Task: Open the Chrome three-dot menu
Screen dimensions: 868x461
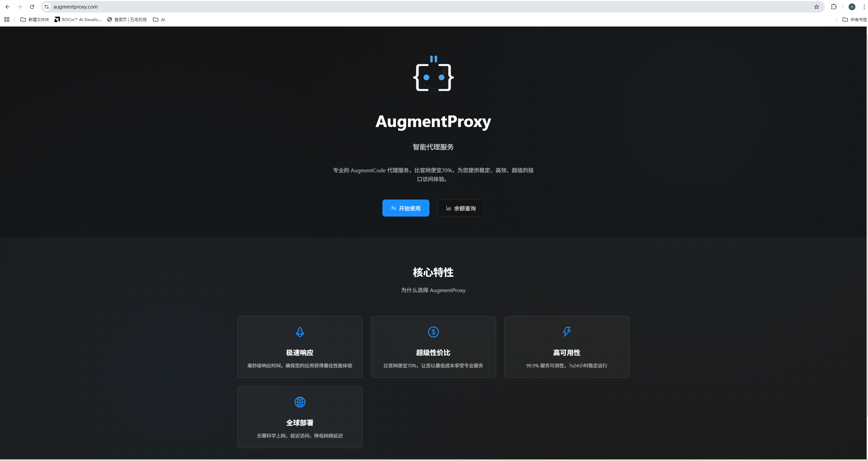Action: tap(864, 7)
